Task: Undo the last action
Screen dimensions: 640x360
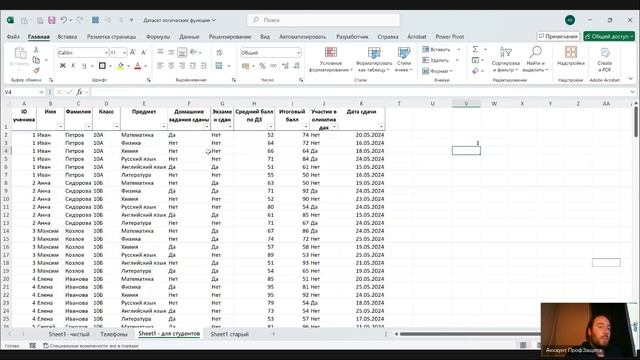Action: click(63, 20)
